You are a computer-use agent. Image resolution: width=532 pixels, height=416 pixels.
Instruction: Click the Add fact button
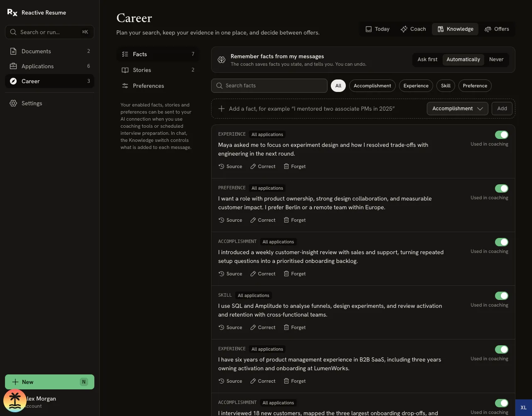click(502, 109)
